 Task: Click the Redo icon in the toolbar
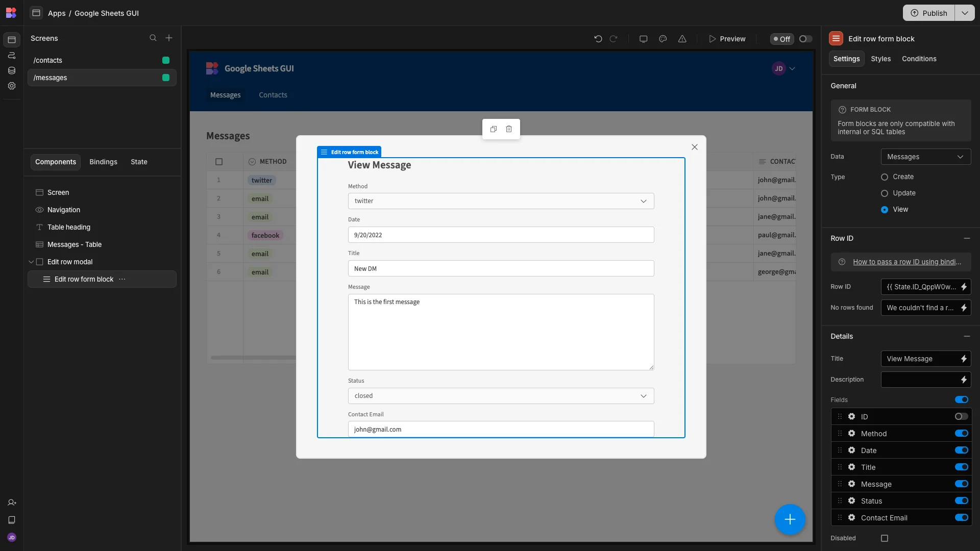click(x=614, y=39)
